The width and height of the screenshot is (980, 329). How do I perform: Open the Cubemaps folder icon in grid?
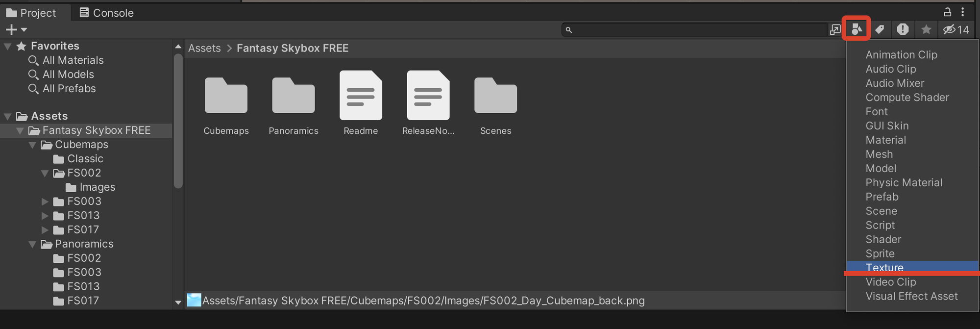(x=226, y=95)
